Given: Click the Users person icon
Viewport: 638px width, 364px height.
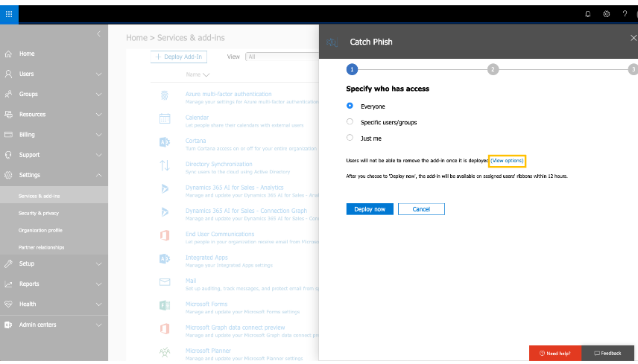Looking at the screenshot, I should pos(8,74).
